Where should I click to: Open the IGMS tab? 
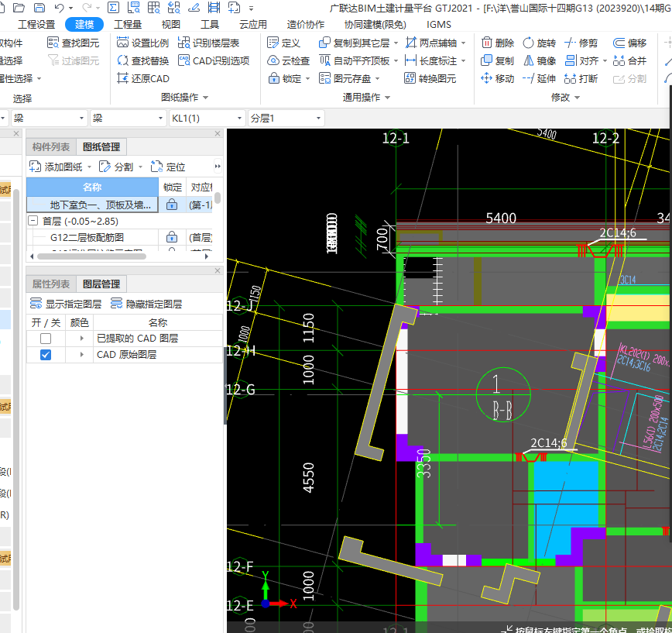[438, 25]
